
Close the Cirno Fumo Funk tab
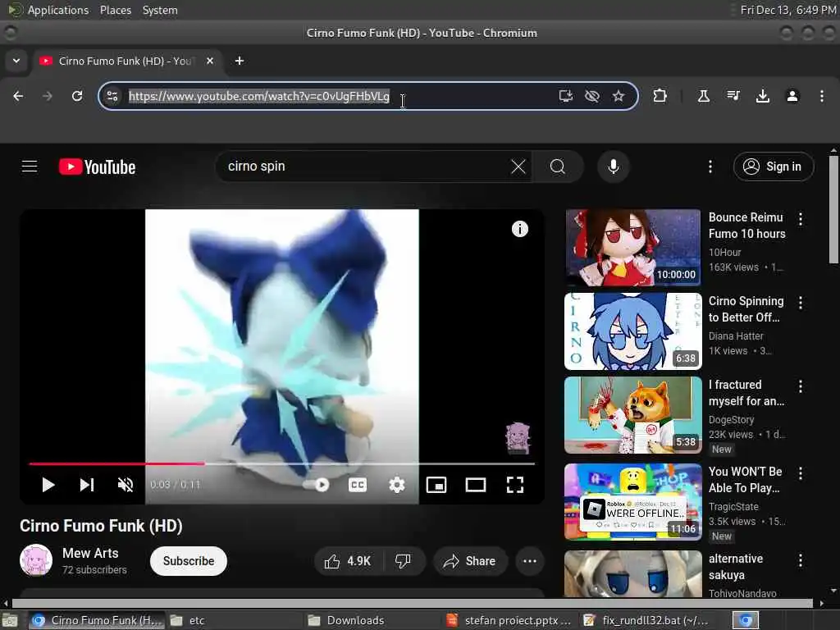pyautogui.click(x=210, y=61)
